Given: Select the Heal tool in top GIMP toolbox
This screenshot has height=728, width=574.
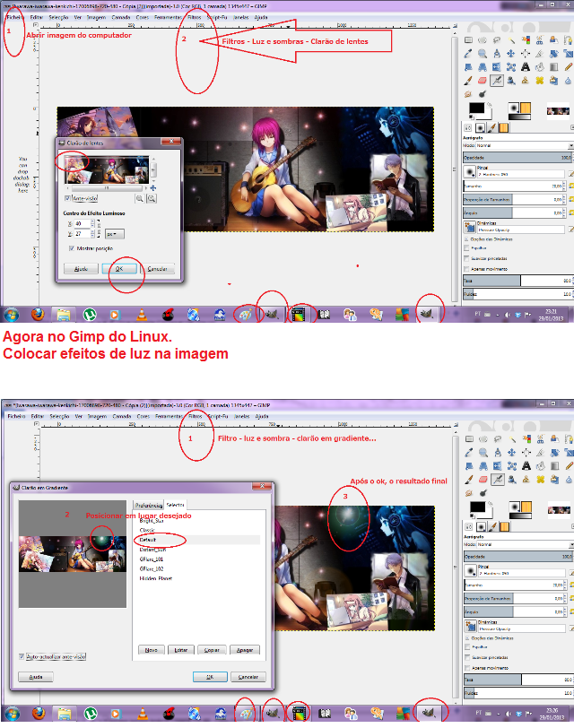Looking at the screenshot, I should (540, 81).
